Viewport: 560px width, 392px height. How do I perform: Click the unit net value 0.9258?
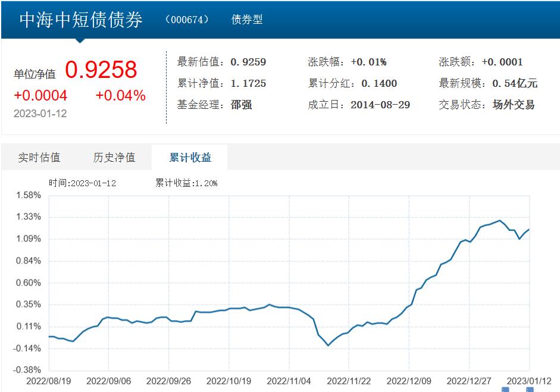pos(101,69)
